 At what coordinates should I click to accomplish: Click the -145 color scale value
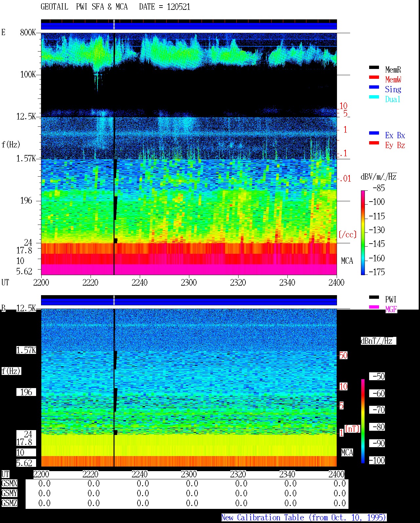pos(377,244)
